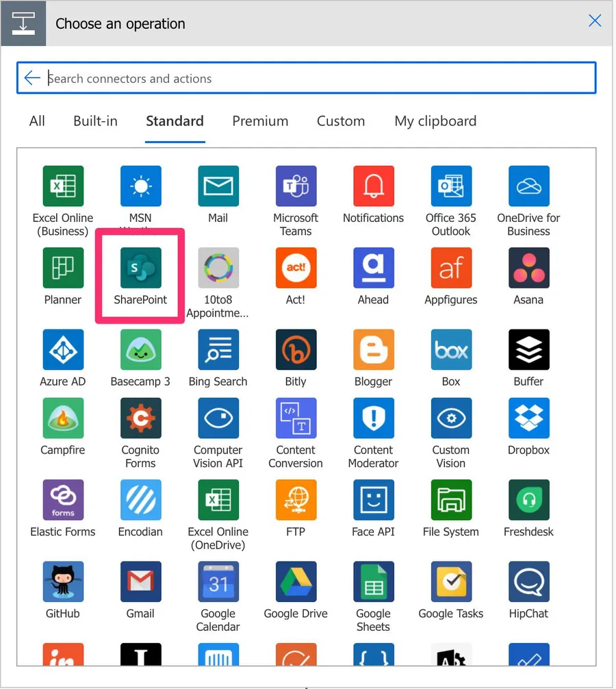Image resolution: width=616 pixels, height=689 pixels.
Task: Open the GitHub connector
Action: tap(63, 581)
